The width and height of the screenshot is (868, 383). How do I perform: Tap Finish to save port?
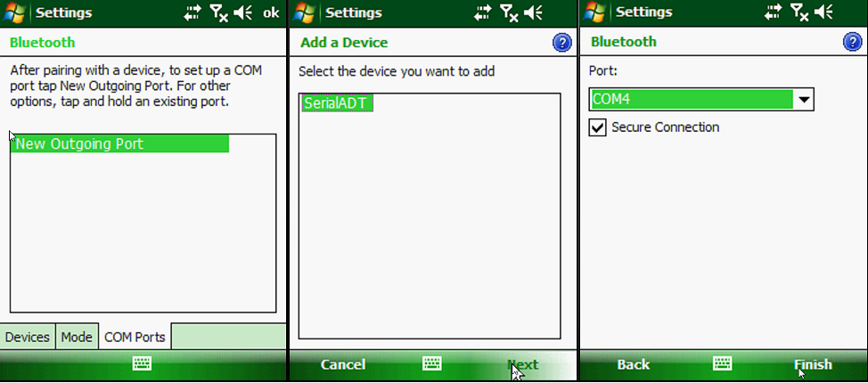(813, 364)
